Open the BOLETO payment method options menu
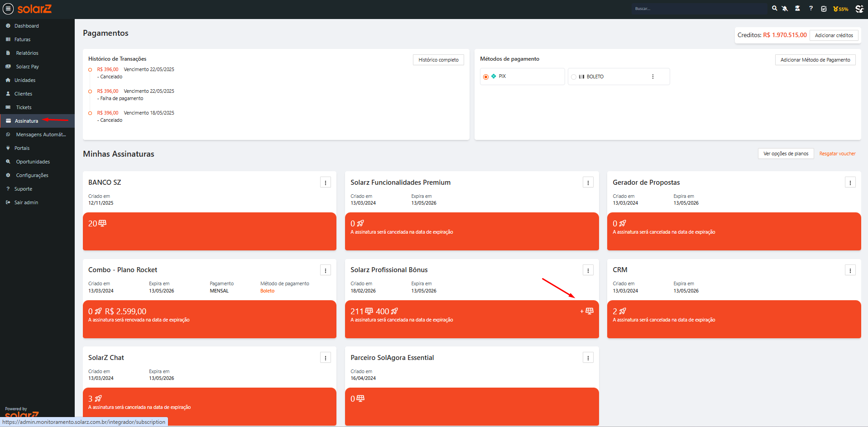This screenshot has width=868, height=427. coord(652,77)
